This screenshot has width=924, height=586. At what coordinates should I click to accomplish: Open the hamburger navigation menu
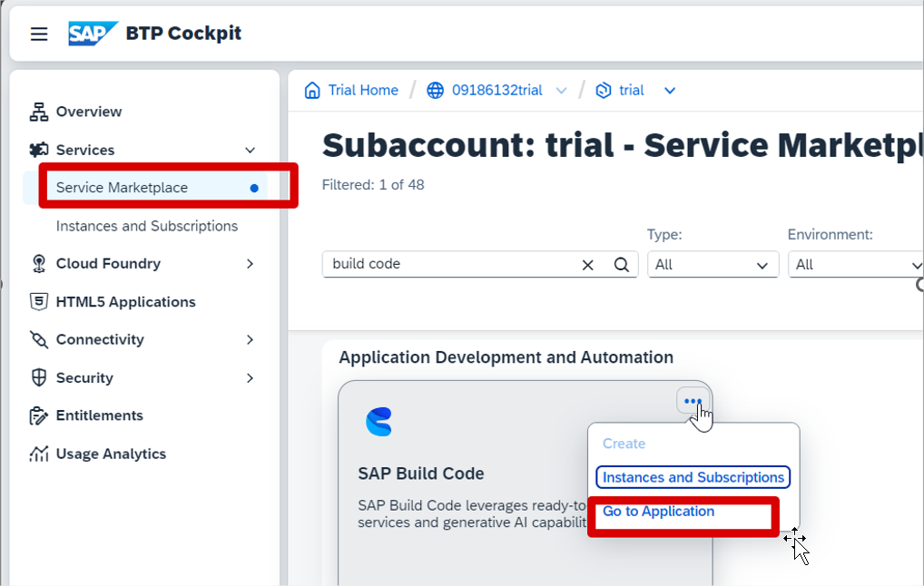point(39,34)
